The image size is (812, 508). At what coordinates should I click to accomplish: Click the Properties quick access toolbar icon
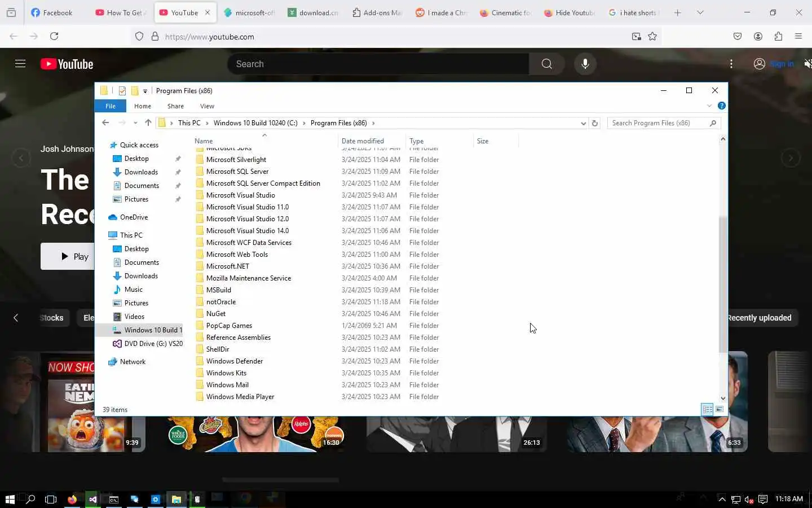tap(122, 91)
